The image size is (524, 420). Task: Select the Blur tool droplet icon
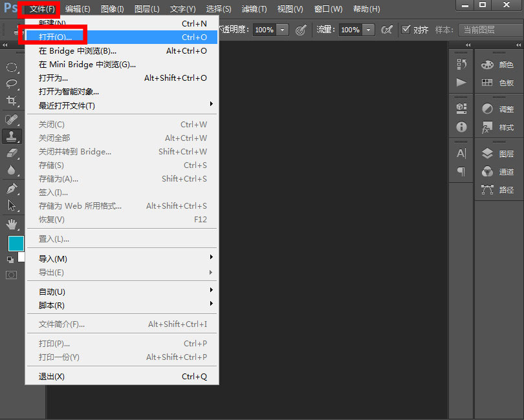click(x=12, y=169)
